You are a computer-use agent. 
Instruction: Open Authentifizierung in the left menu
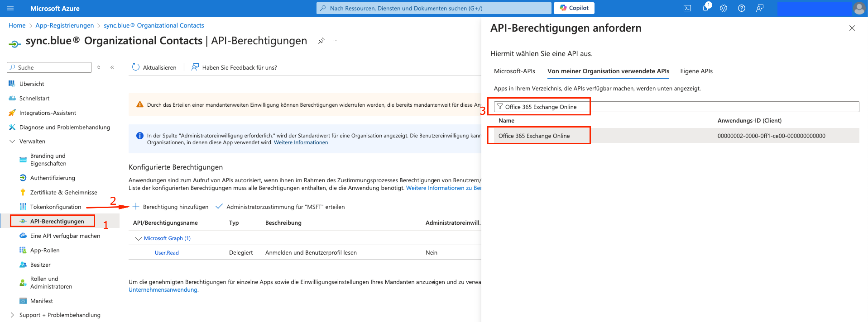[x=53, y=178]
